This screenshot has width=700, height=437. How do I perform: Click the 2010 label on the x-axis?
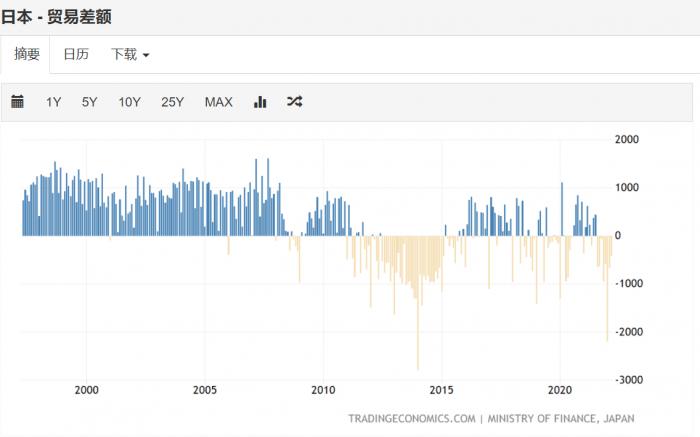[323, 390]
